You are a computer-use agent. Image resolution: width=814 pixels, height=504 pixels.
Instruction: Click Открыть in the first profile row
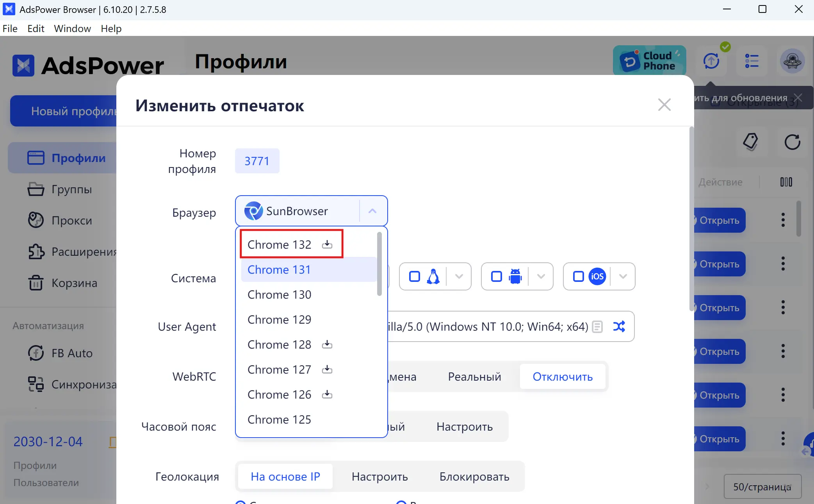click(x=720, y=220)
